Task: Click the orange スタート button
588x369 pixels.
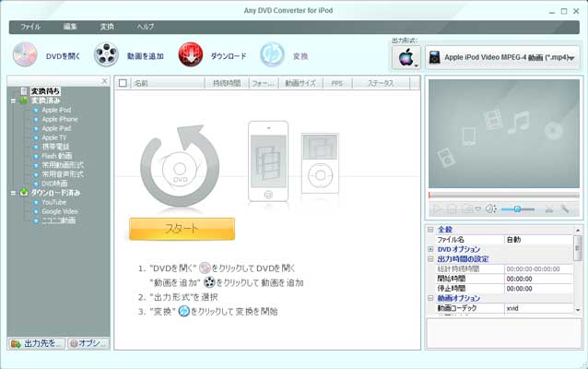Action: point(182,229)
